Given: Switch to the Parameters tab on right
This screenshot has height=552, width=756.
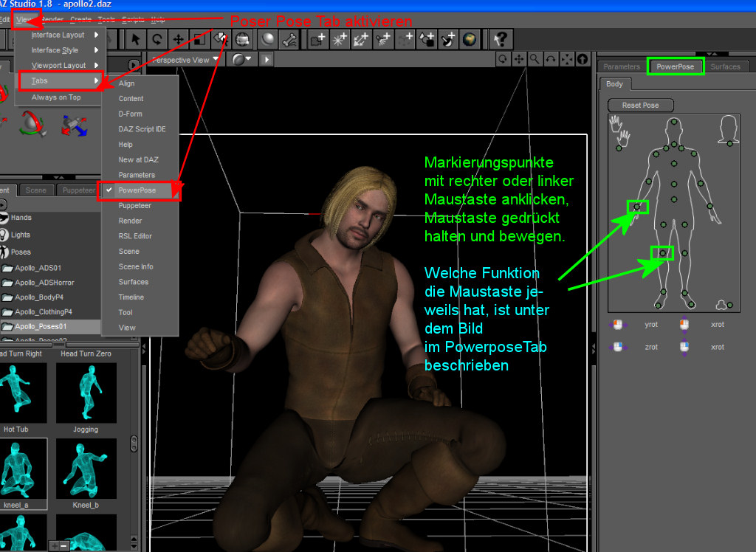Looking at the screenshot, I should 622,66.
